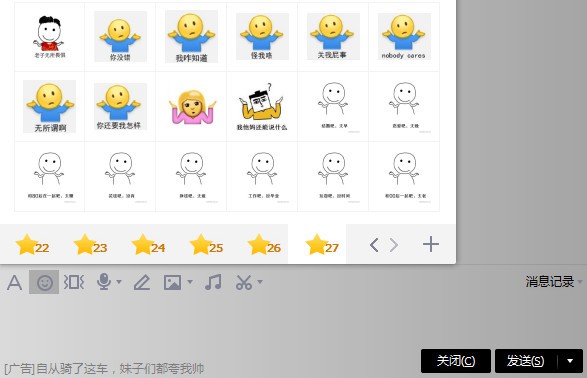Toggle the emoji smiley panel button

pos(44,282)
